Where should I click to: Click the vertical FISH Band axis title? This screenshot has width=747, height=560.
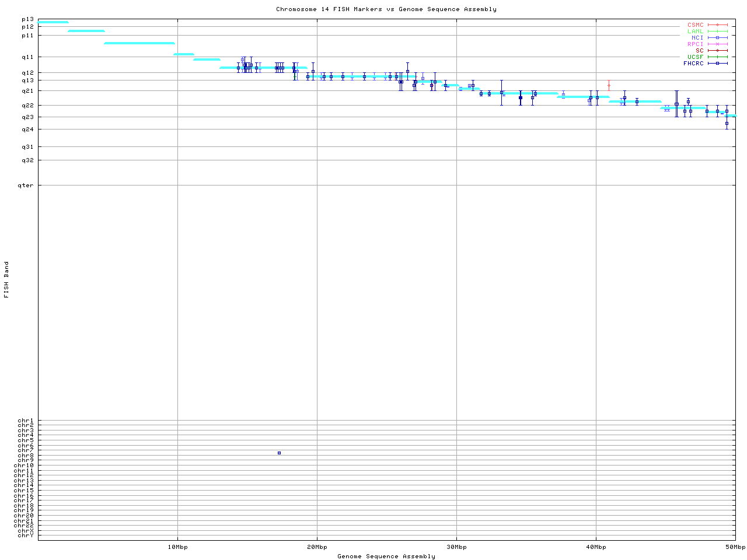[7, 279]
